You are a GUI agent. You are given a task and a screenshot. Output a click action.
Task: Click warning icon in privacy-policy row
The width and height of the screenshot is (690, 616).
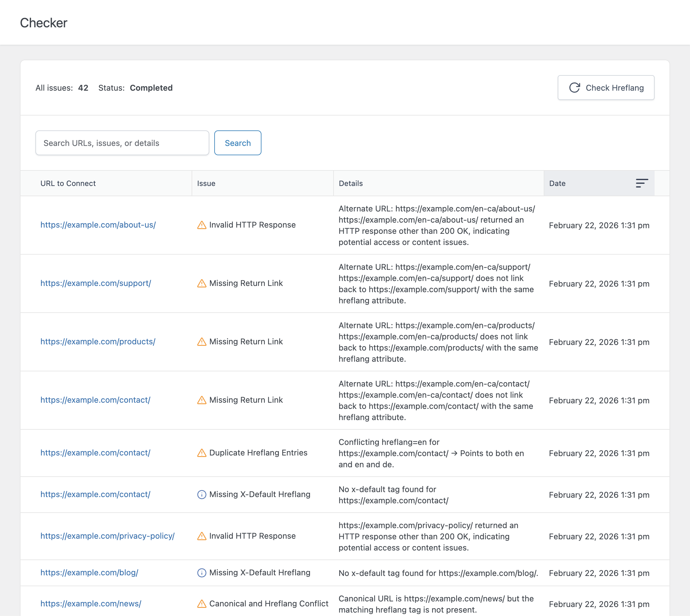(202, 536)
